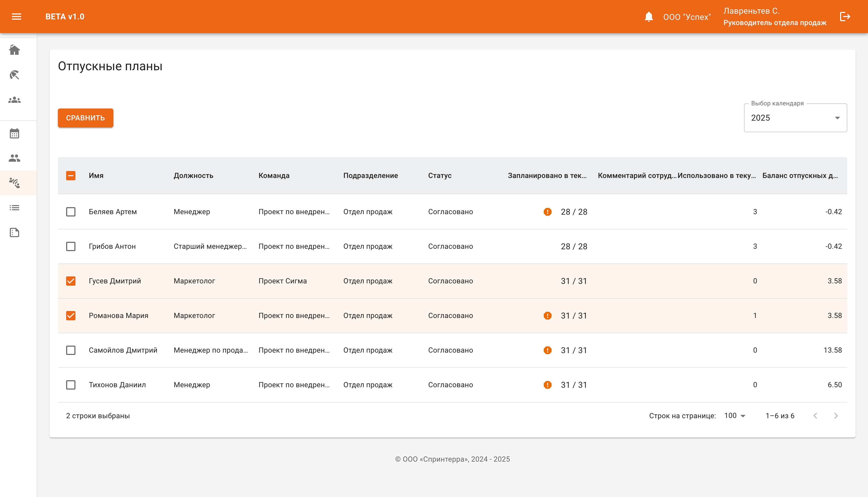Sort by the Имя column header
868x497 pixels.
[x=96, y=175]
